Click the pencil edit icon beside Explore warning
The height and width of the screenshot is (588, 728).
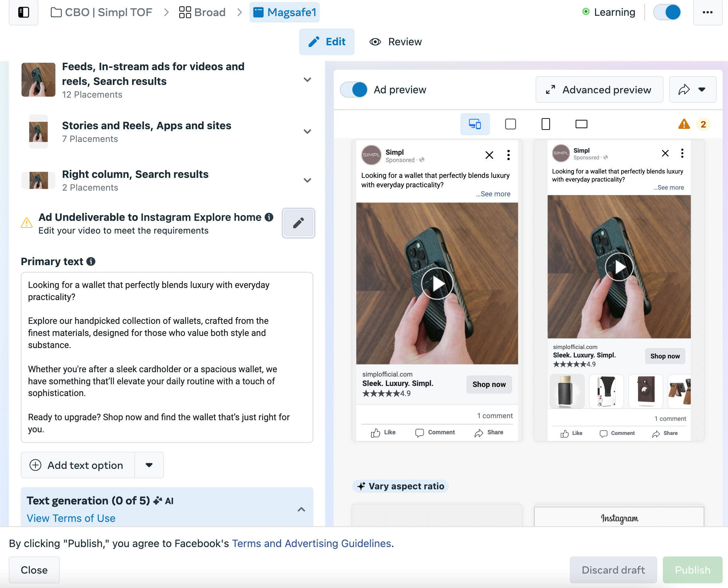[298, 223]
